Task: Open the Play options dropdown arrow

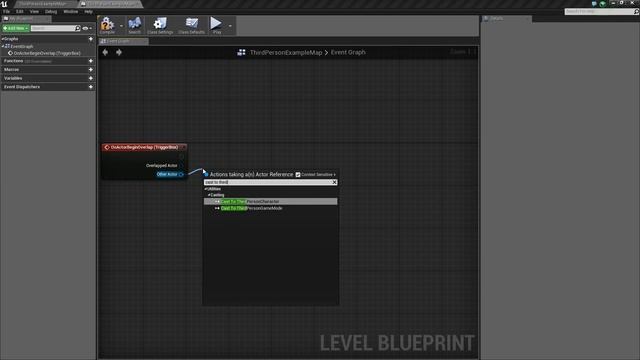Action: (230, 26)
